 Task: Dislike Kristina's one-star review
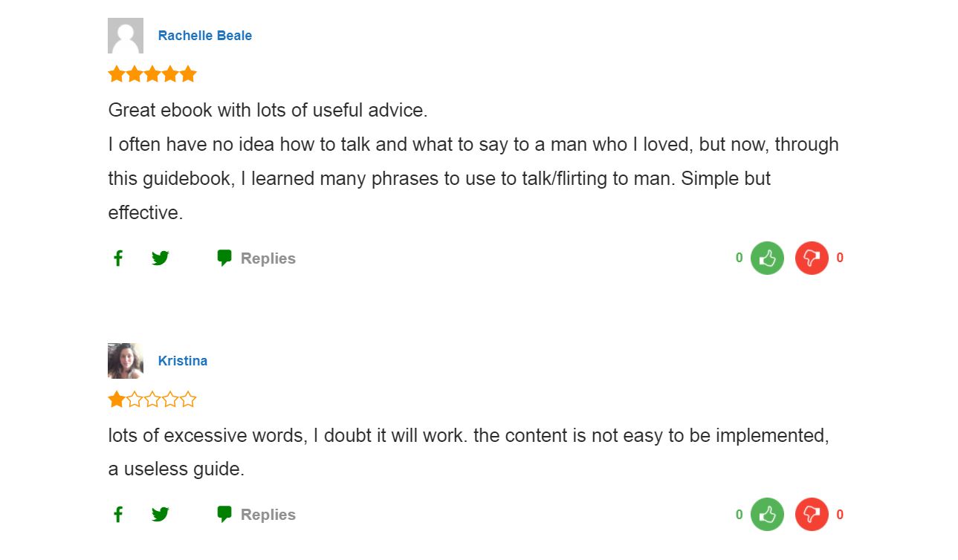[812, 515]
